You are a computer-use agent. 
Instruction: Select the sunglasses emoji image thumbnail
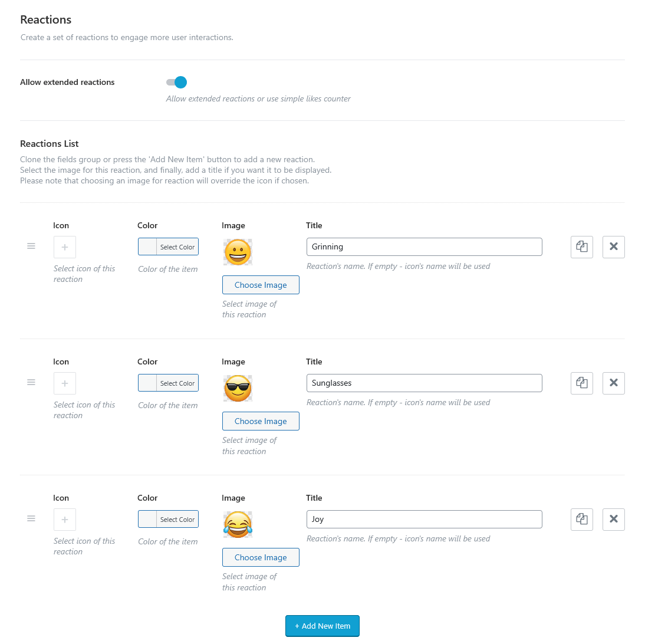(x=238, y=389)
